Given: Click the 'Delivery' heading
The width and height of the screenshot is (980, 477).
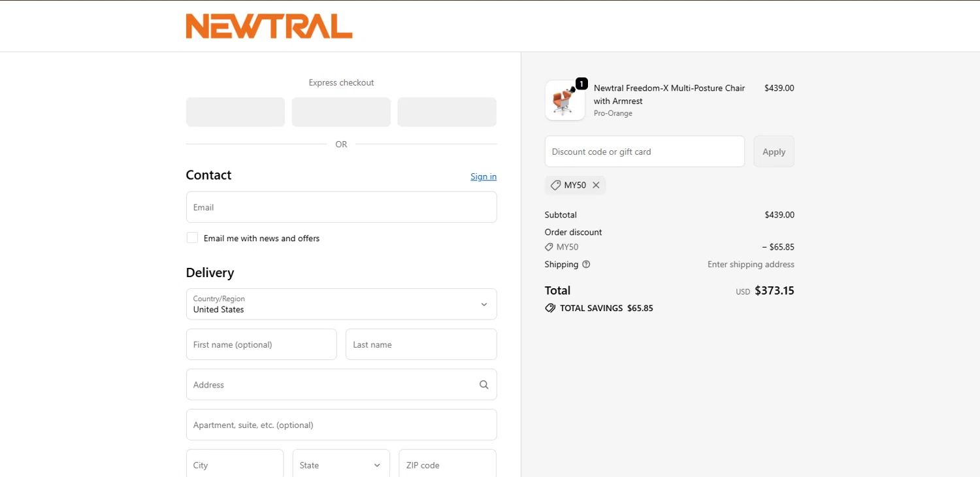Looking at the screenshot, I should [210, 272].
